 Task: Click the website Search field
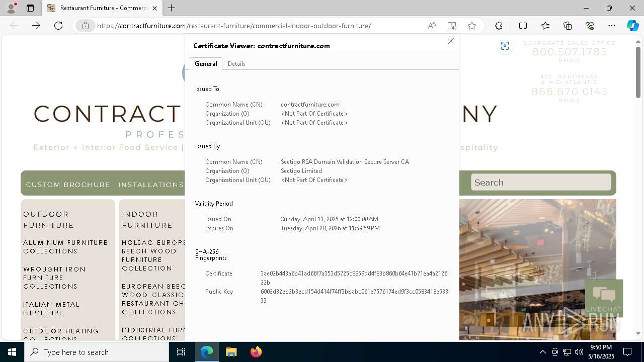coord(541,183)
